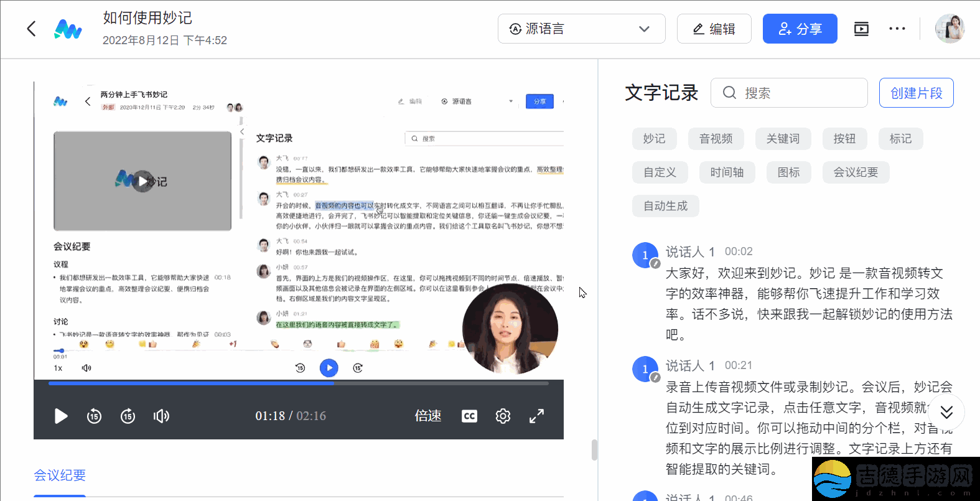This screenshot has height=501, width=980.
Task: Select the 按钮 keyword tag
Action: pyautogui.click(x=844, y=139)
